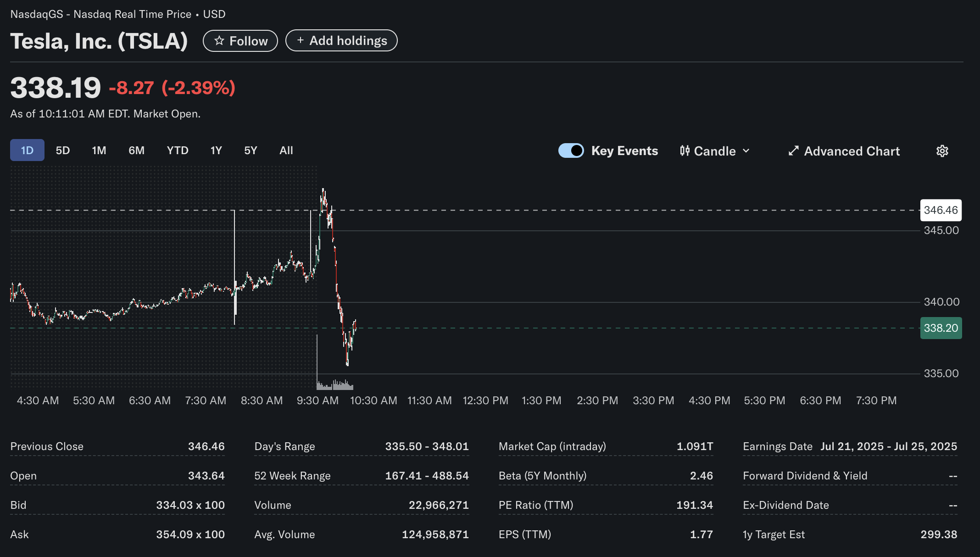980x557 pixels.
Task: Follow the Tesla stock
Action: (x=240, y=41)
